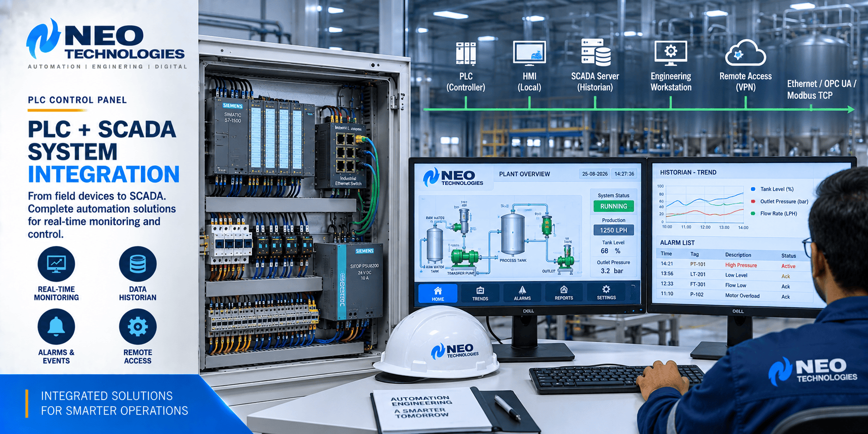868x434 pixels.
Task: Click the Outlet Pressure 3.2 bar value
Action: [612, 271]
